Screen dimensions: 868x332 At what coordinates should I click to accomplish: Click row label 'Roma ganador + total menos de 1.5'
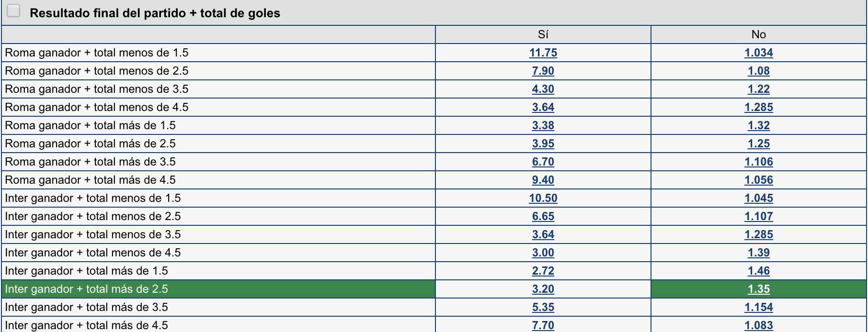click(x=97, y=53)
